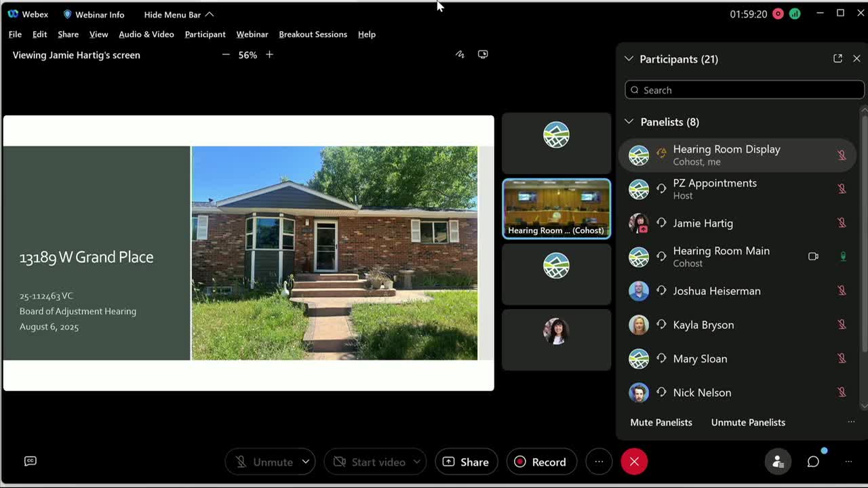Screen dimensions: 868x488
Task: Open the Help menu
Action: 367,34
